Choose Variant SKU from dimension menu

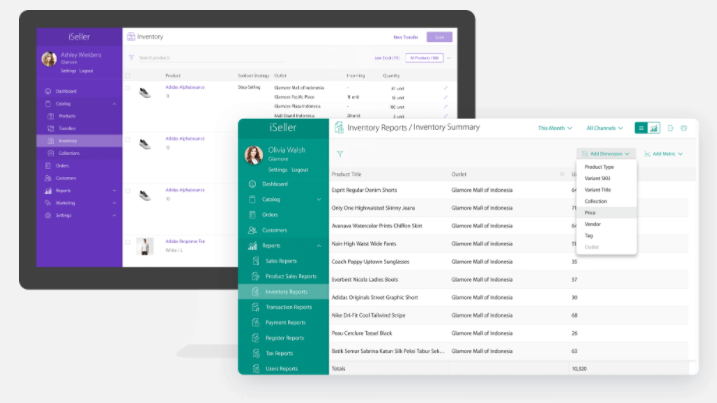606,178
